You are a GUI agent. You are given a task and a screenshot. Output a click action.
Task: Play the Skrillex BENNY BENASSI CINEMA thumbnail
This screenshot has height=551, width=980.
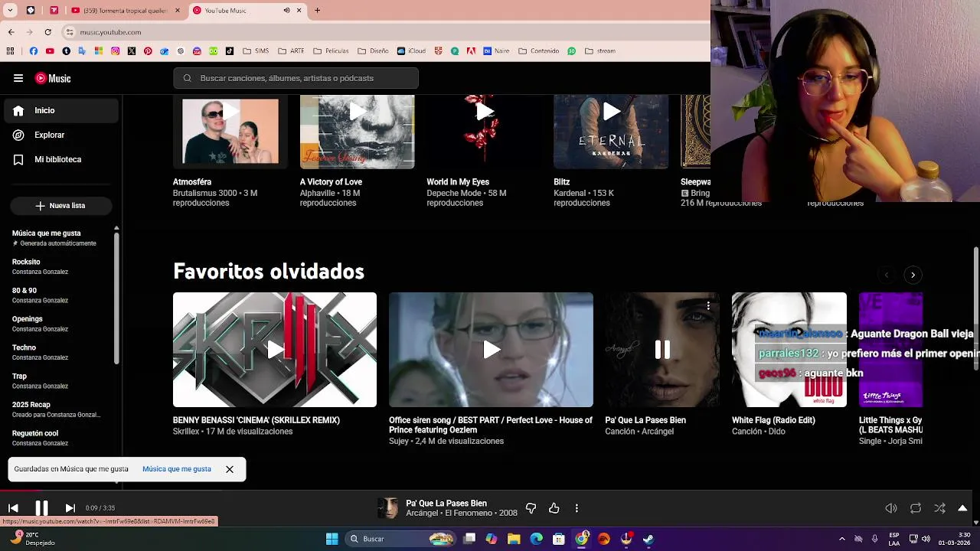pyautogui.click(x=275, y=350)
